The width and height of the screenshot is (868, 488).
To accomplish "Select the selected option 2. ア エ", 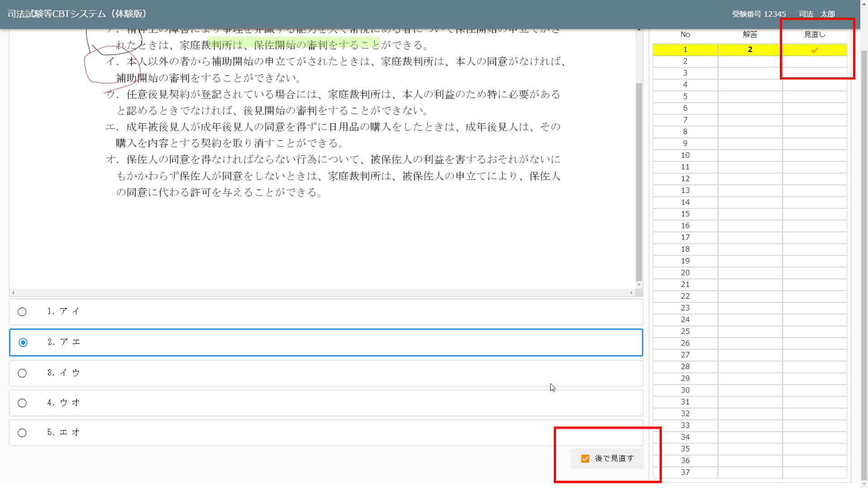I will [x=23, y=343].
